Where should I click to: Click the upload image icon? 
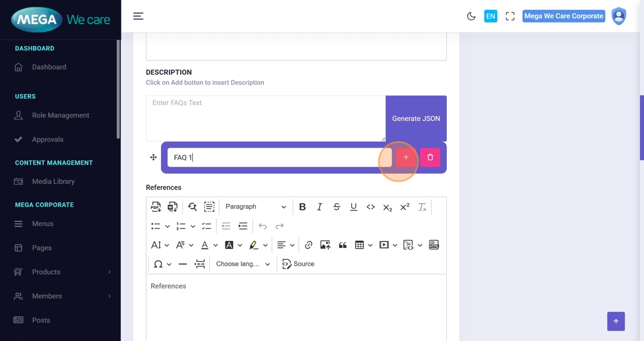tap(325, 245)
